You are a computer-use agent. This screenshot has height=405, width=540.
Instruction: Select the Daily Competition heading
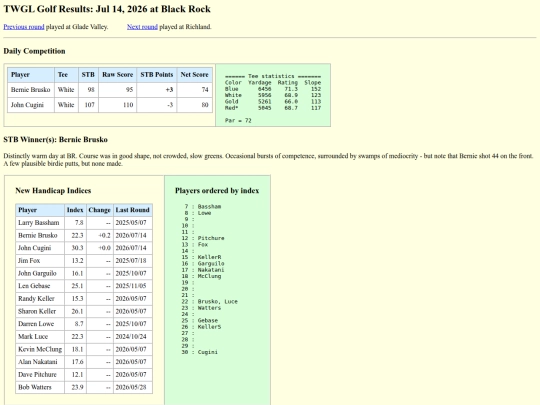coord(34,51)
